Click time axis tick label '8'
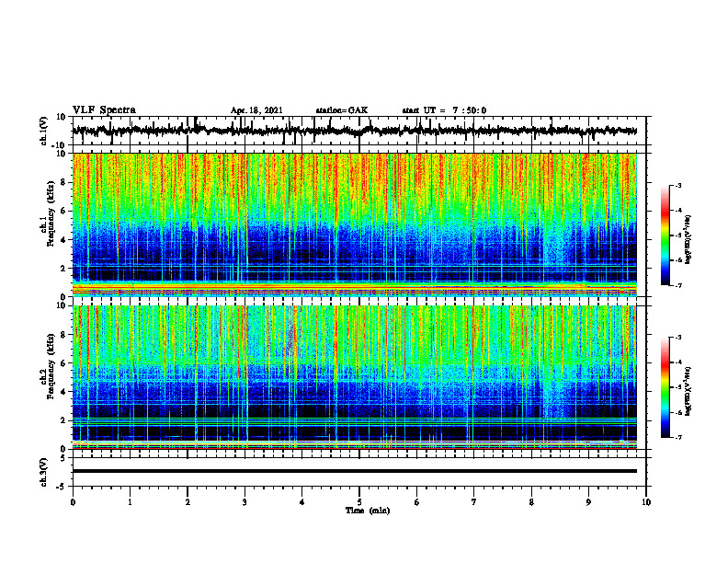Viewport: 728px width, 563px height. 531,502
